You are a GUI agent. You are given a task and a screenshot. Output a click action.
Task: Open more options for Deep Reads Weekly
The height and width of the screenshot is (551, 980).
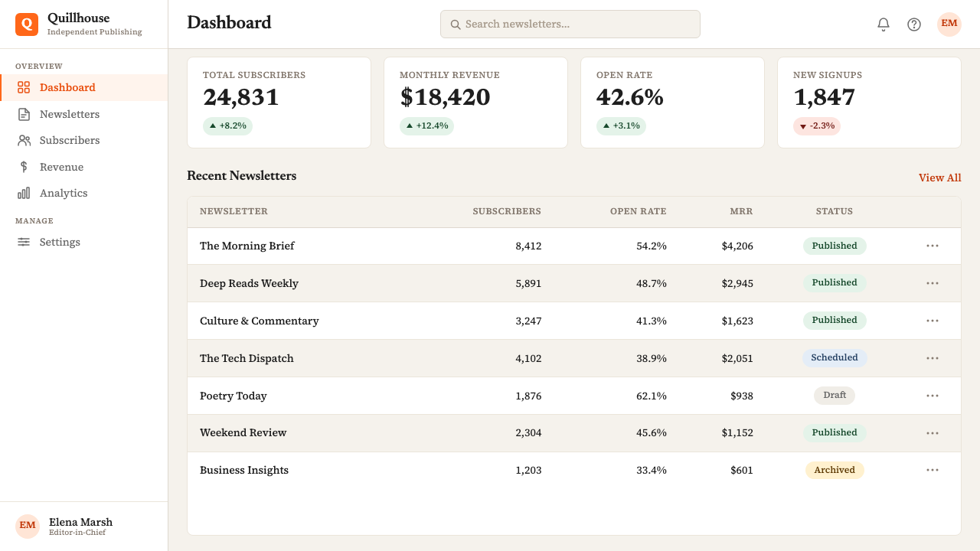pyautogui.click(x=933, y=283)
